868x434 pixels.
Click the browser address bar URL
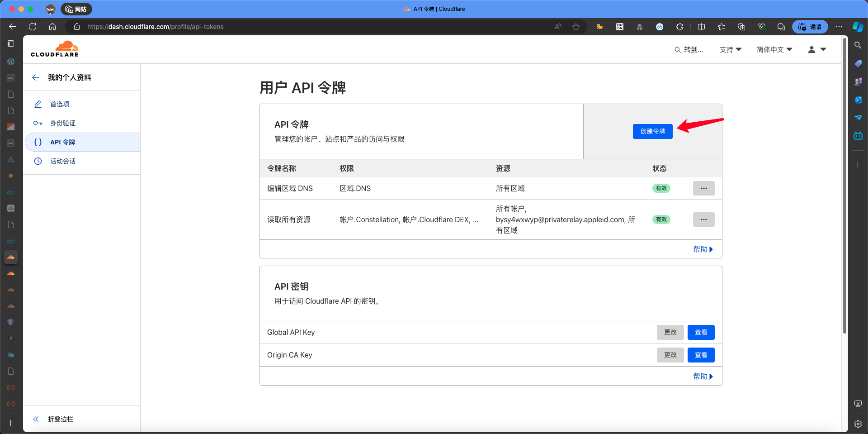tap(155, 27)
